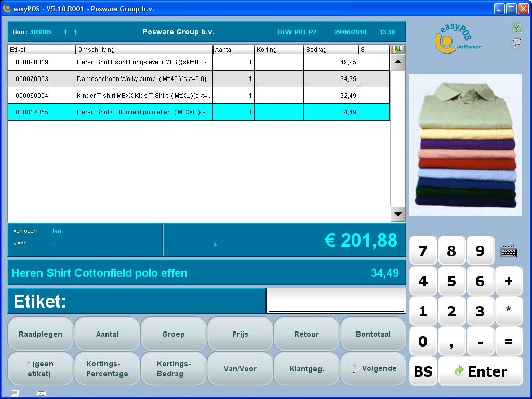Click the envelope mail icon at the bottom

point(42,393)
